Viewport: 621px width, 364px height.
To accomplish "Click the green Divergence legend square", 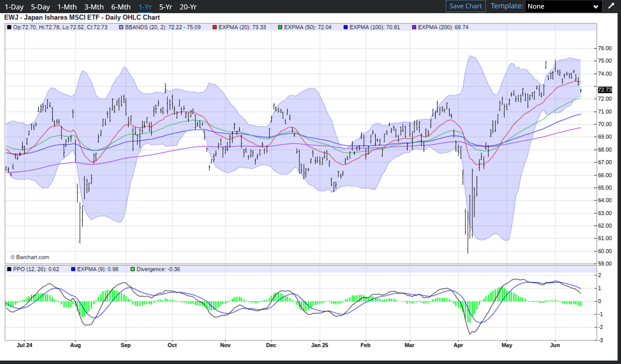I will click(133, 269).
